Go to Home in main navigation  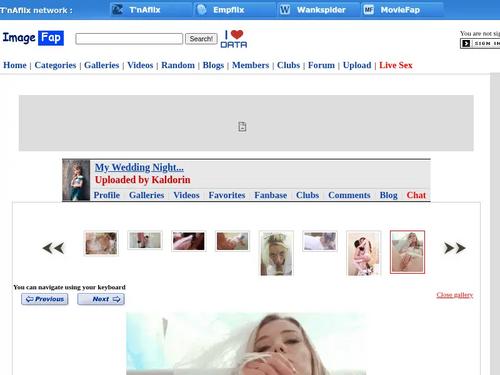[15, 65]
